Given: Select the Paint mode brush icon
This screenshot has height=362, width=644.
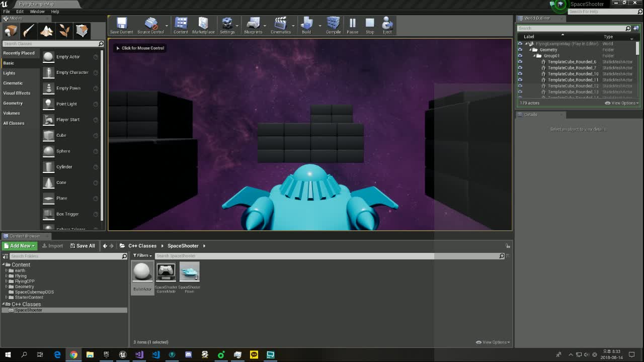Looking at the screenshot, I should tap(28, 31).
